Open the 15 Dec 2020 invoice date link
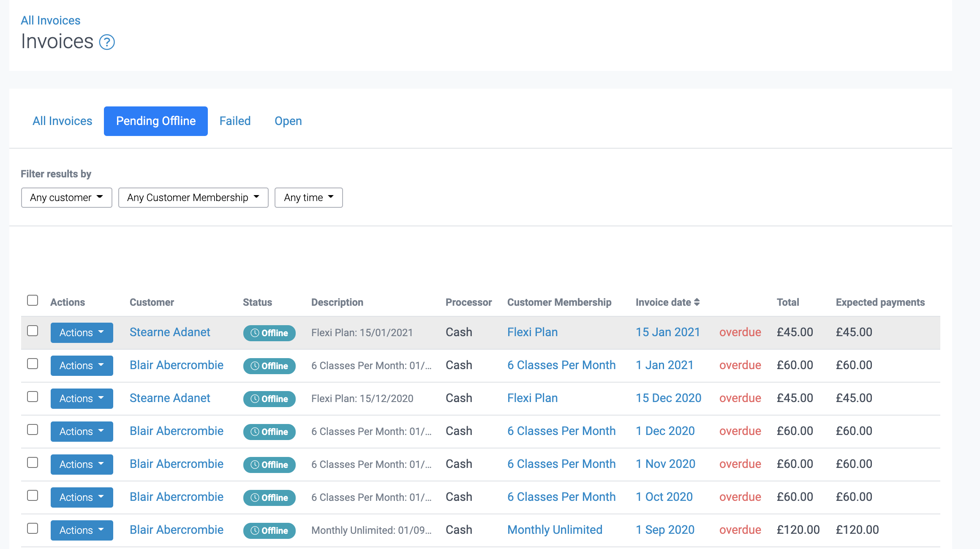This screenshot has width=980, height=549. tap(668, 398)
